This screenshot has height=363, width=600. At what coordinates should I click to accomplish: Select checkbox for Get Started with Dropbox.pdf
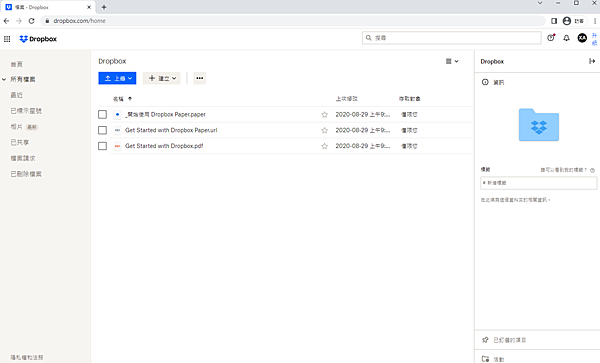click(x=102, y=146)
